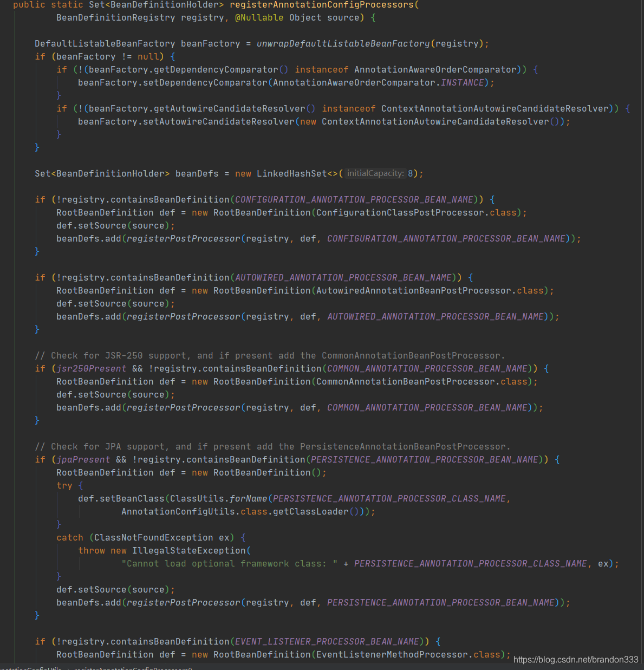Click the 'static' keyword on the first line
Screen dimensions: 644x670
click(x=67, y=5)
